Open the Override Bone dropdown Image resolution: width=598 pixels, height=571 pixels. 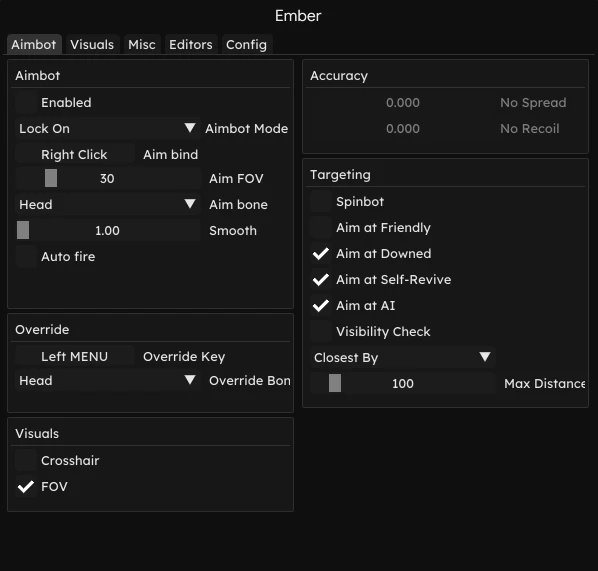108,380
